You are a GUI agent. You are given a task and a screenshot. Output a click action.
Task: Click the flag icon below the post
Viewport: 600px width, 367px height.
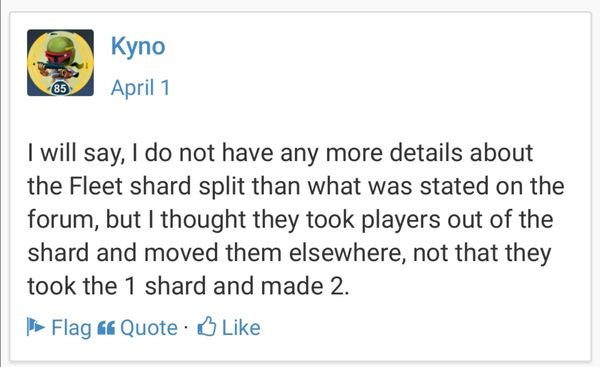(36, 327)
